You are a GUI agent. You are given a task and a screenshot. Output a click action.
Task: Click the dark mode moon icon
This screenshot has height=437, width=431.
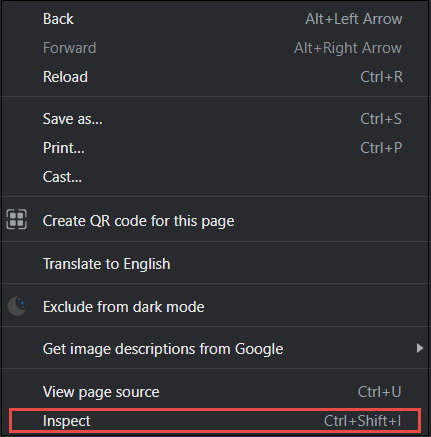17,306
